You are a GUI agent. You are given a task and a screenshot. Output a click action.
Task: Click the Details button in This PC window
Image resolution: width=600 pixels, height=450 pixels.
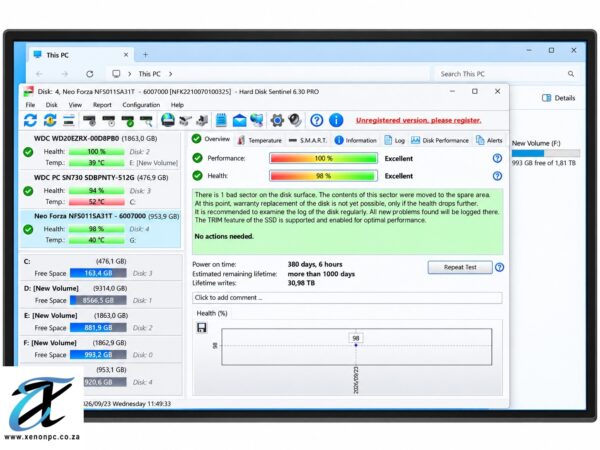point(558,98)
